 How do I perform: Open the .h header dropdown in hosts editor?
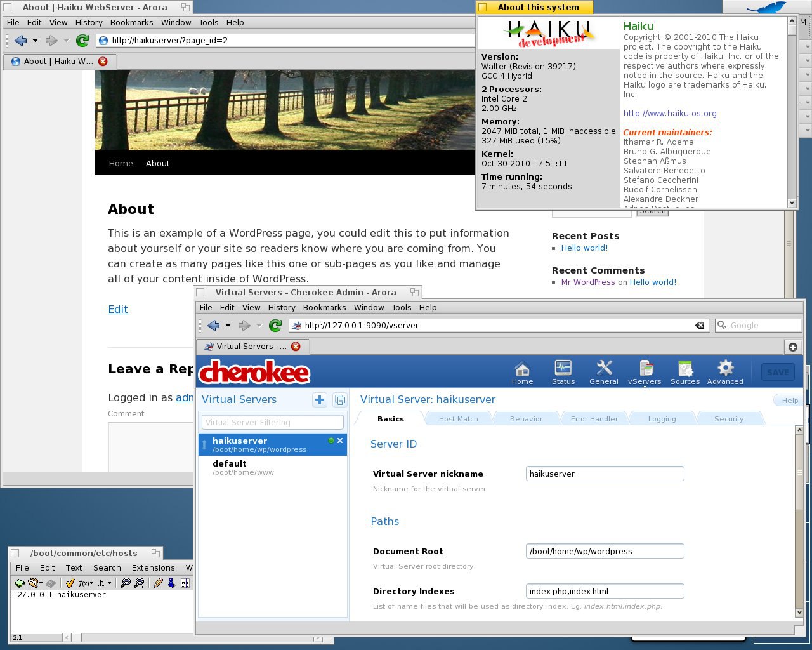(105, 583)
